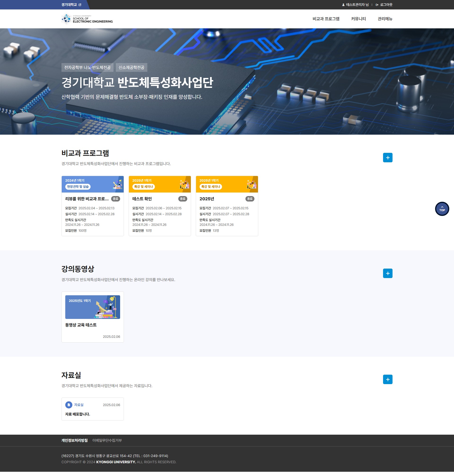
Task: Open more 자료실 items via its plus button
Action: (388, 379)
